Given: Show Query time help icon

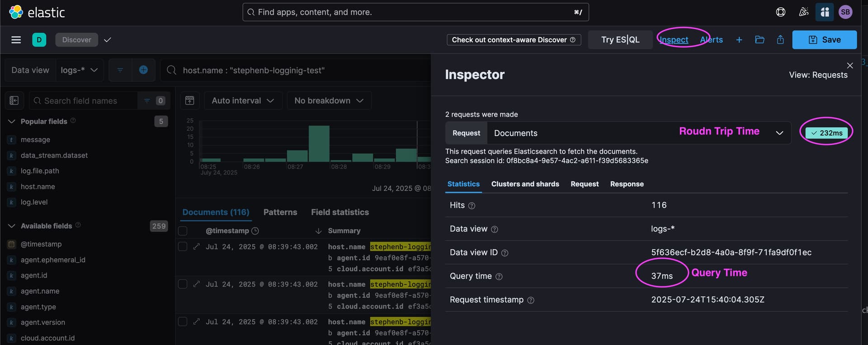Looking at the screenshot, I should [x=499, y=276].
